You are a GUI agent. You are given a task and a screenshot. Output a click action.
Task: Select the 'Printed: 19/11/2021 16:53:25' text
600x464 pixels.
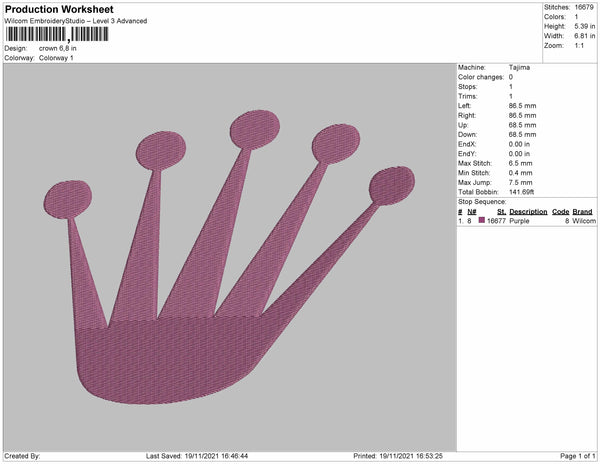tap(398, 456)
